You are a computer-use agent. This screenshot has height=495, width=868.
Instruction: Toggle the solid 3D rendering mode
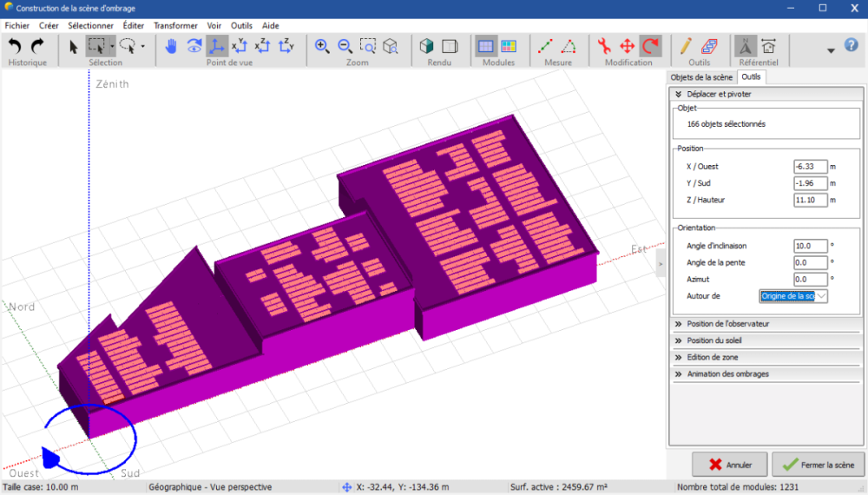426,46
